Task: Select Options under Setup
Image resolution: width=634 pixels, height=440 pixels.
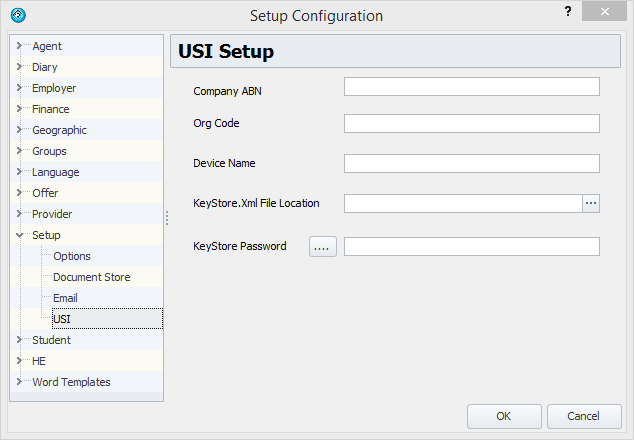Action: pos(72,256)
